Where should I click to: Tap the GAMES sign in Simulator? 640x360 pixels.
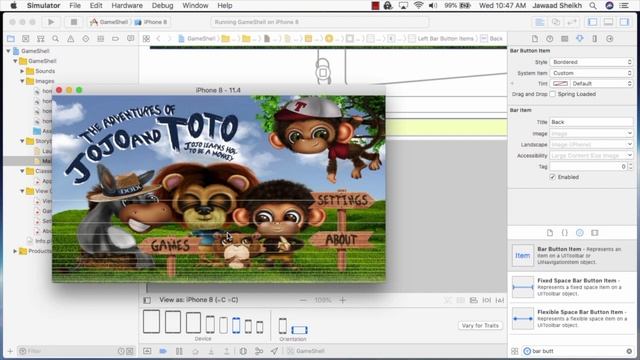(x=170, y=246)
